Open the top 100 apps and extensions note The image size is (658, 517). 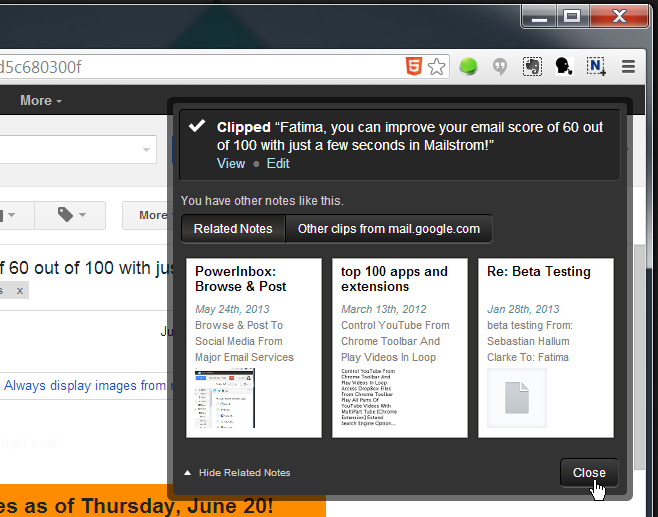[x=400, y=348]
